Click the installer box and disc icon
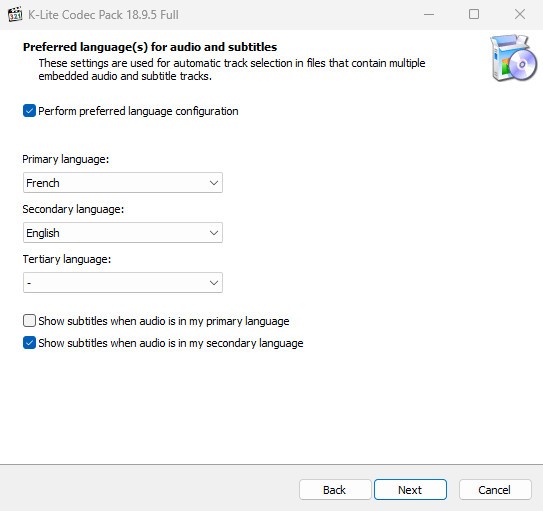 (513, 58)
